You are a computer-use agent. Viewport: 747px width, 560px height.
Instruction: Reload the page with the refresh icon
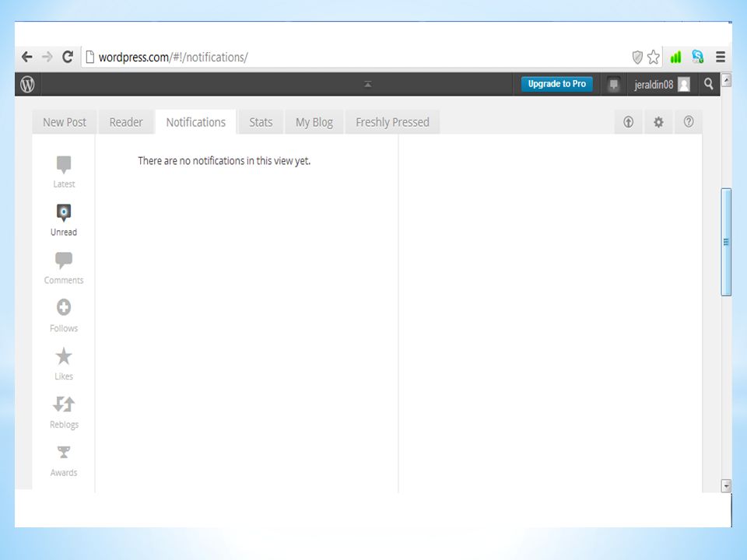(68, 57)
